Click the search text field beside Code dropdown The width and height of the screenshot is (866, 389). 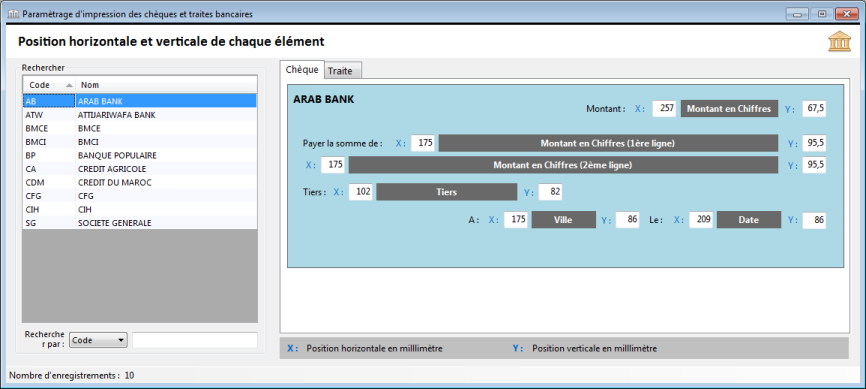click(195, 340)
